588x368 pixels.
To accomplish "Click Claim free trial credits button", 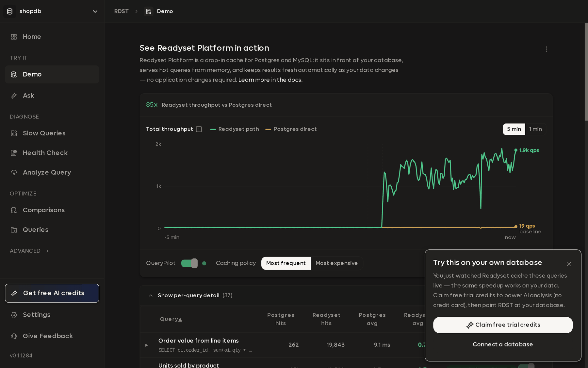I will pyautogui.click(x=503, y=325).
